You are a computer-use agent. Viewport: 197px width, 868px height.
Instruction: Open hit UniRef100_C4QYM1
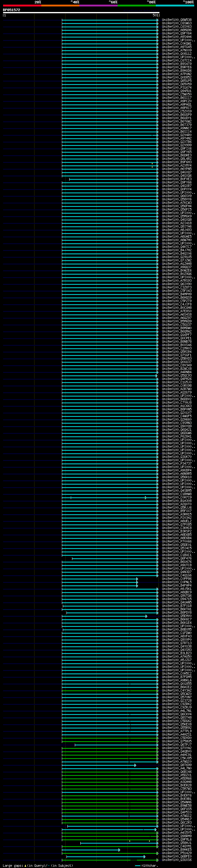tap(176, 846)
